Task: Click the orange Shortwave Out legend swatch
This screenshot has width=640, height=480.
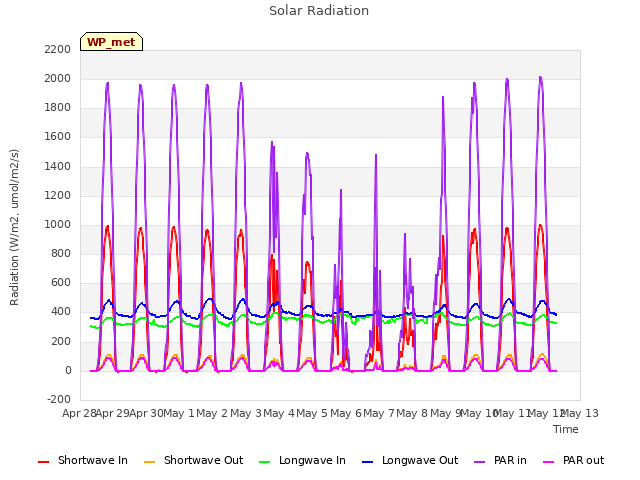Action: [x=149, y=462]
